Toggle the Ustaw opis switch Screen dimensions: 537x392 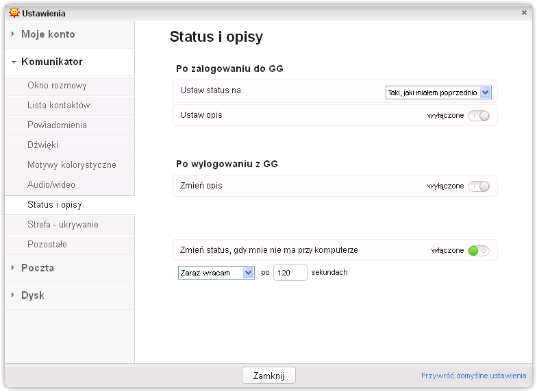point(479,116)
